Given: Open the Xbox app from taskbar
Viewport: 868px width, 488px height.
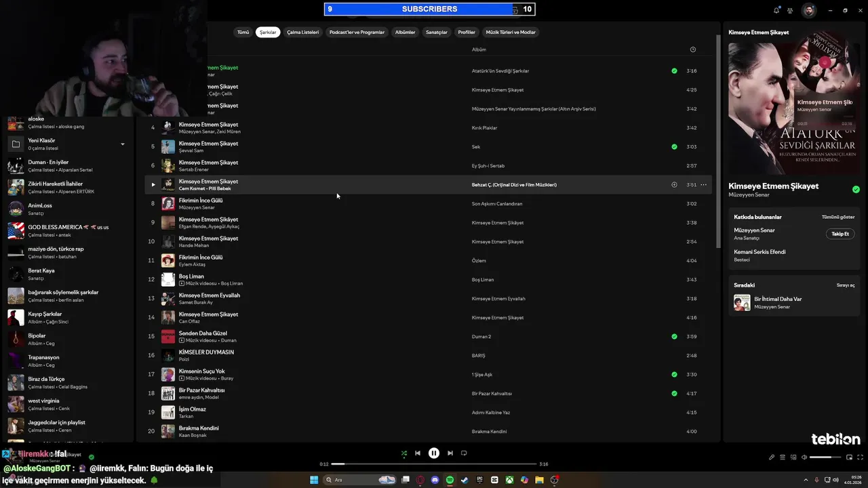Looking at the screenshot, I should click(509, 480).
